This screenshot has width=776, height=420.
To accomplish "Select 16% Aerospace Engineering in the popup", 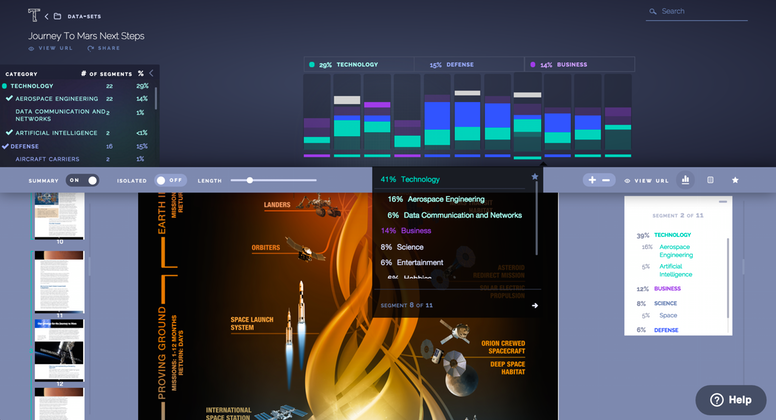I will pyautogui.click(x=436, y=199).
